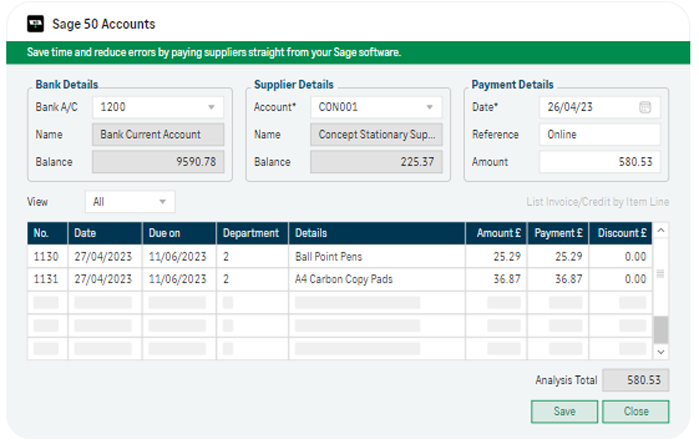This screenshot has height=444, width=699.
Task: Click the Amount field showing 580.53
Action: point(600,162)
